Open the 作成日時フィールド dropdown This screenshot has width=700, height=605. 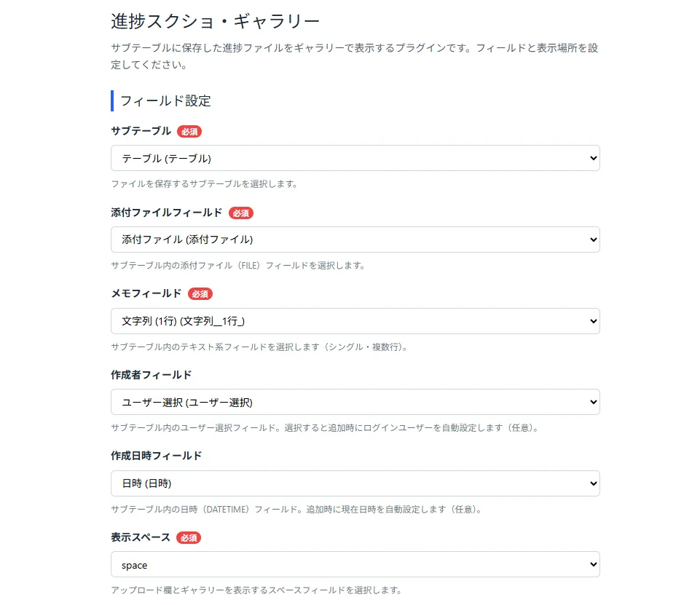tap(355, 483)
